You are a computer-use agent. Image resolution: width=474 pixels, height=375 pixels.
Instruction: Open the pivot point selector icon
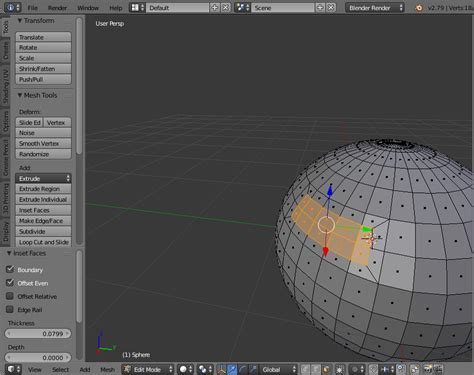click(205, 369)
